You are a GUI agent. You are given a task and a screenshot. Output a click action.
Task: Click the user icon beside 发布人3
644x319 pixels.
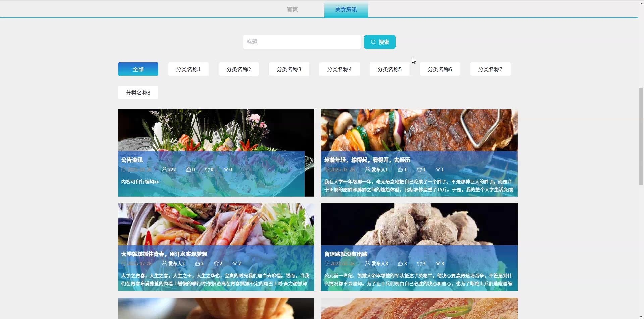point(368,264)
